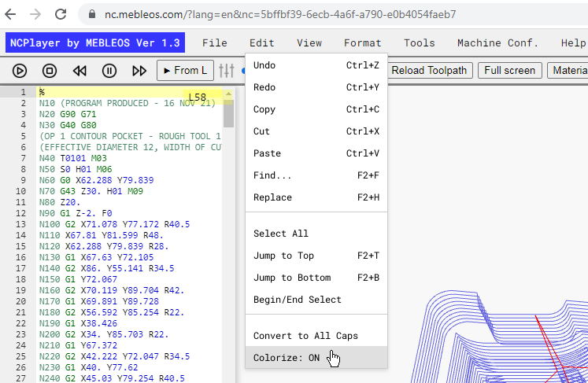Viewport: 588px width, 383px height.
Task: Click the Full screen button
Action: pyautogui.click(x=509, y=71)
